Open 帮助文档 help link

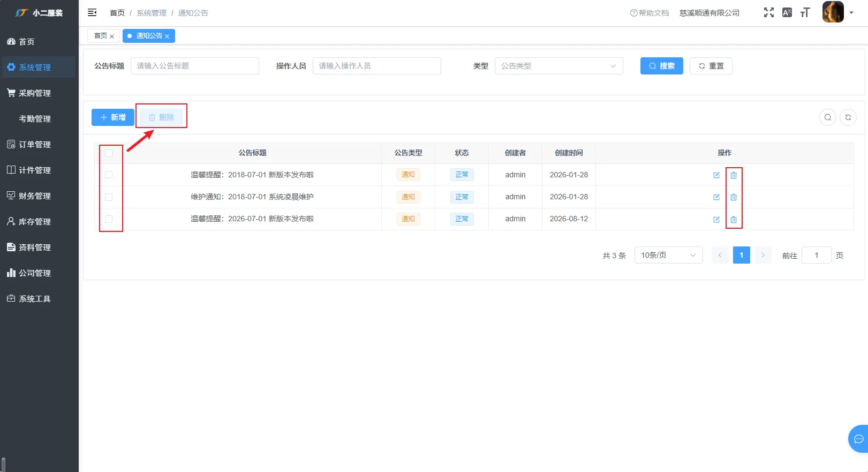[650, 13]
